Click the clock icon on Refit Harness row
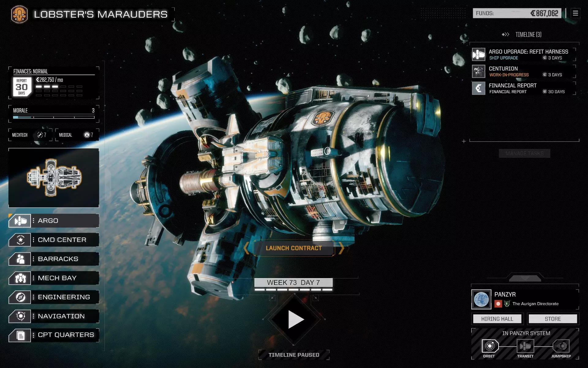Image resolution: width=588 pixels, height=368 pixels. coord(545,58)
